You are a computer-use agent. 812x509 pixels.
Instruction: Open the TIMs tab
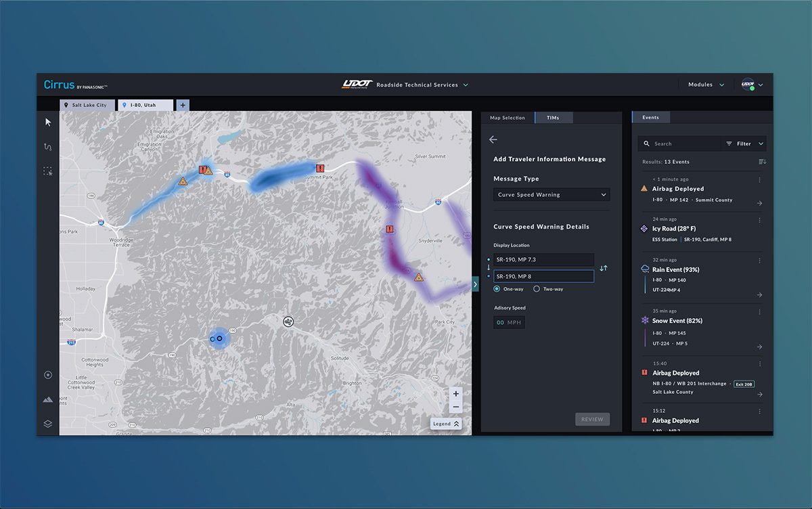[x=553, y=118]
